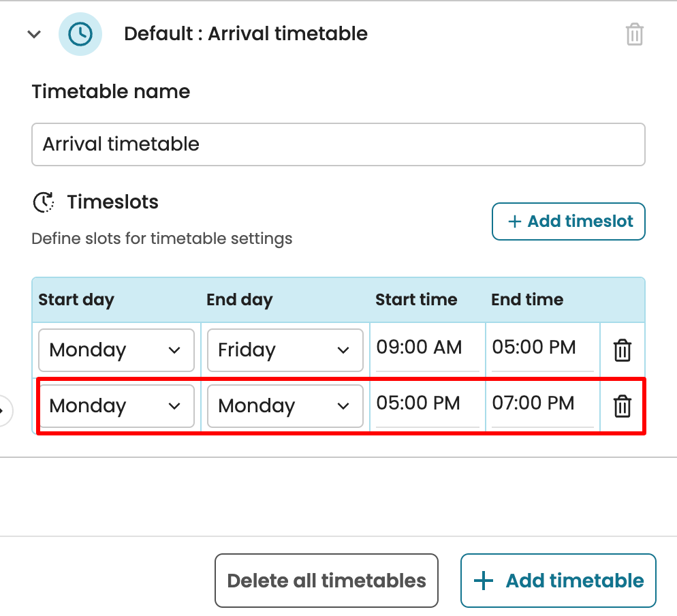Viewport: 677px width, 616px height.
Task: Edit second row 05:00 PM start time
Action: tap(427, 403)
